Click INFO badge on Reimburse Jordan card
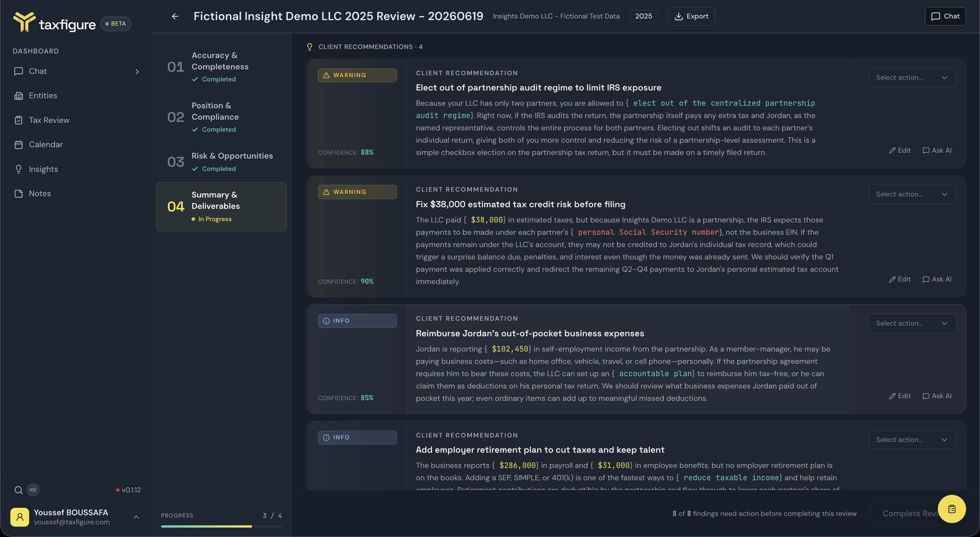Screen dimensions: 980x537 coord(357,321)
